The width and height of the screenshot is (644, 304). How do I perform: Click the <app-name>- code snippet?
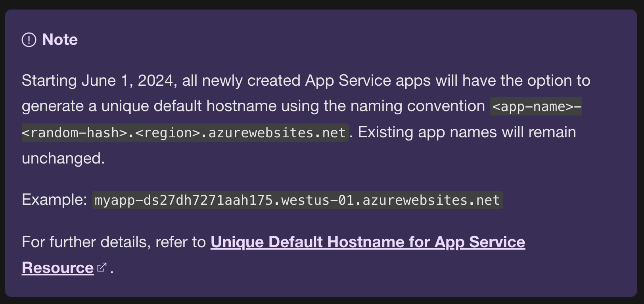tap(536, 106)
